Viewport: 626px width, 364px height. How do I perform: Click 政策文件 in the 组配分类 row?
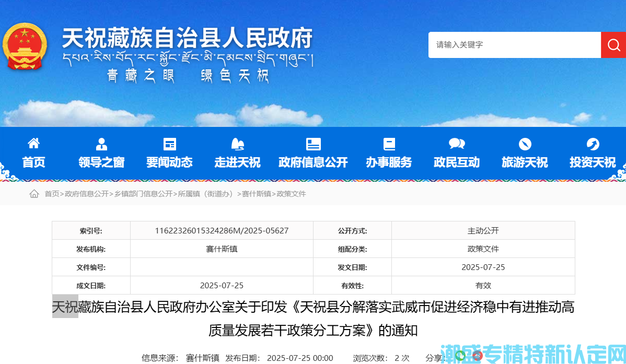(483, 249)
